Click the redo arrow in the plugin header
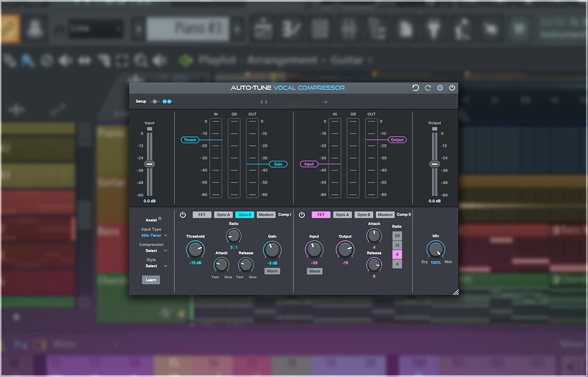588x377 pixels. pyautogui.click(x=428, y=88)
